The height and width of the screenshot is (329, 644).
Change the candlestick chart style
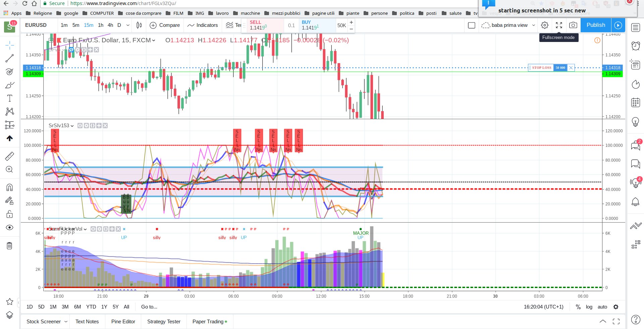(139, 25)
